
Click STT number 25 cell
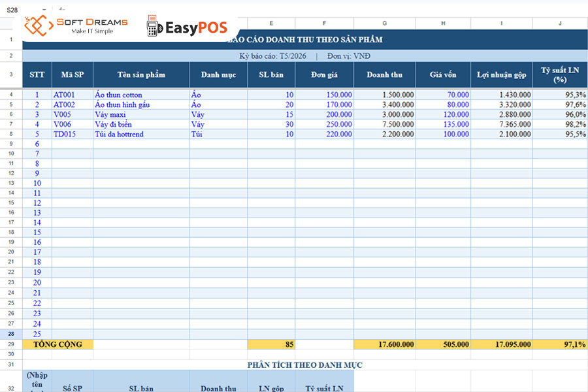pyautogui.click(x=37, y=335)
